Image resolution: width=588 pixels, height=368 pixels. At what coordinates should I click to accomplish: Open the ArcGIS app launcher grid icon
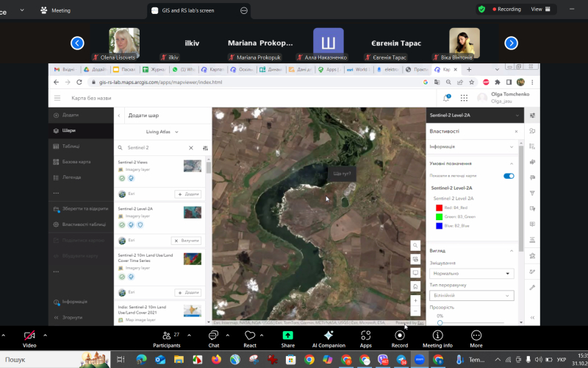click(464, 97)
